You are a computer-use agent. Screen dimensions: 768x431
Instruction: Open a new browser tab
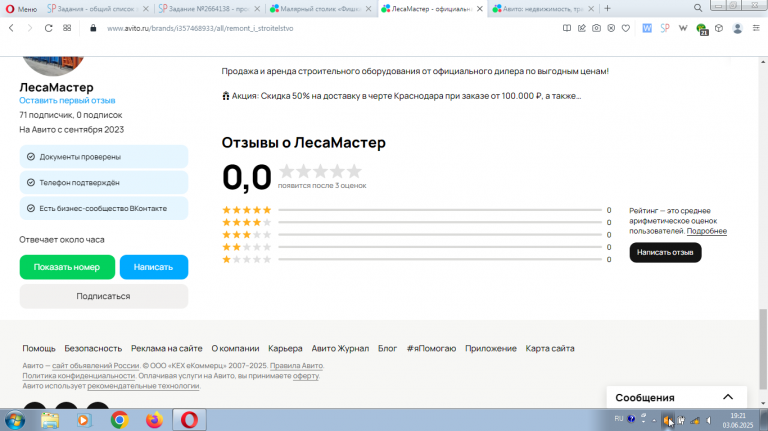(x=607, y=8)
